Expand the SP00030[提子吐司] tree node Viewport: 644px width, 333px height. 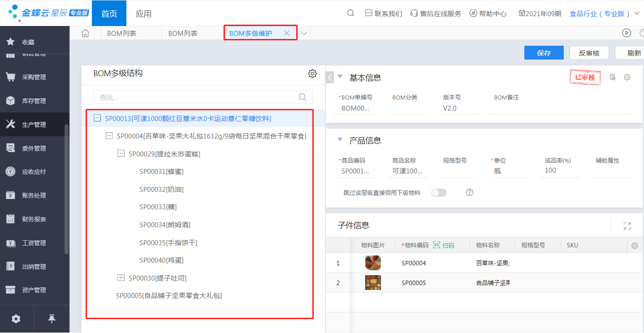click(121, 278)
